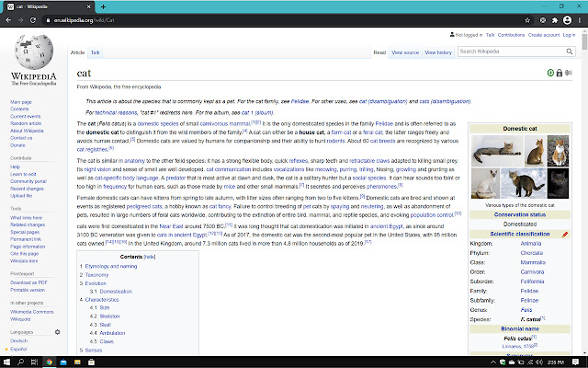
Task: Click Download as PDF link
Action: click(x=28, y=282)
